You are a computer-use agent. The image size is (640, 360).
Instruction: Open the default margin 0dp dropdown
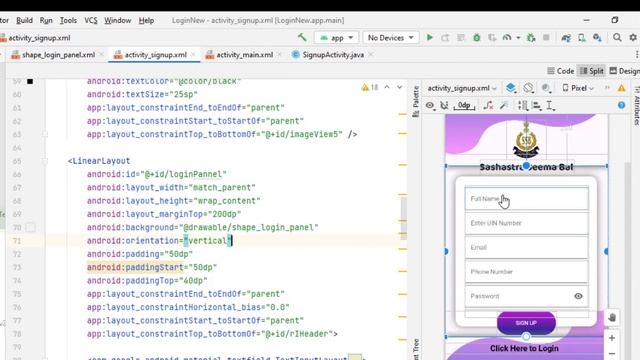click(x=464, y=106)
